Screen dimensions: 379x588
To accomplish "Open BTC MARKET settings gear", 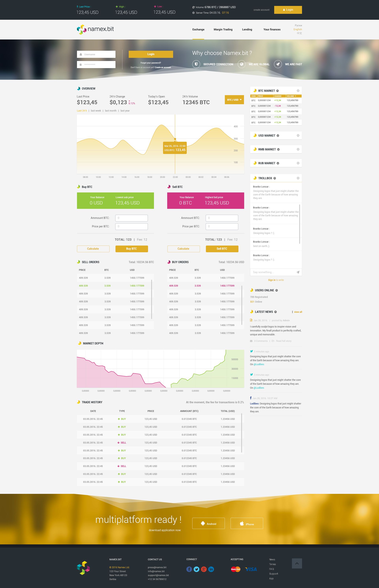I will click(298, 91).
